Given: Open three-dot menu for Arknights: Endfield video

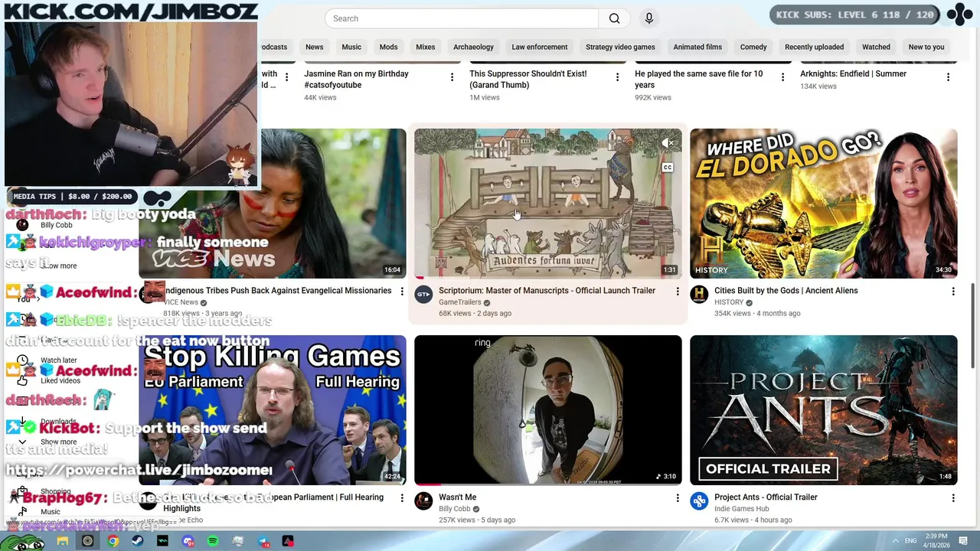Looking at the screenshot, I should (x=948, y=77).
